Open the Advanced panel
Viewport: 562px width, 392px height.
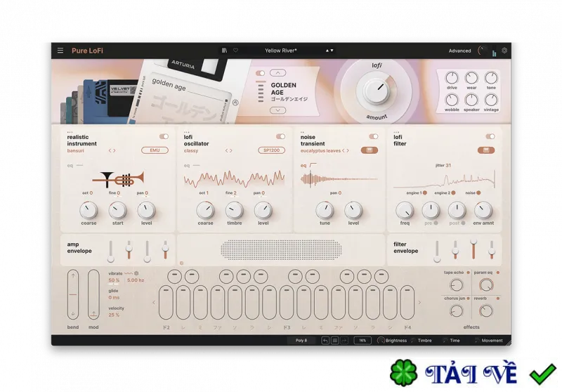coord(459,51)
